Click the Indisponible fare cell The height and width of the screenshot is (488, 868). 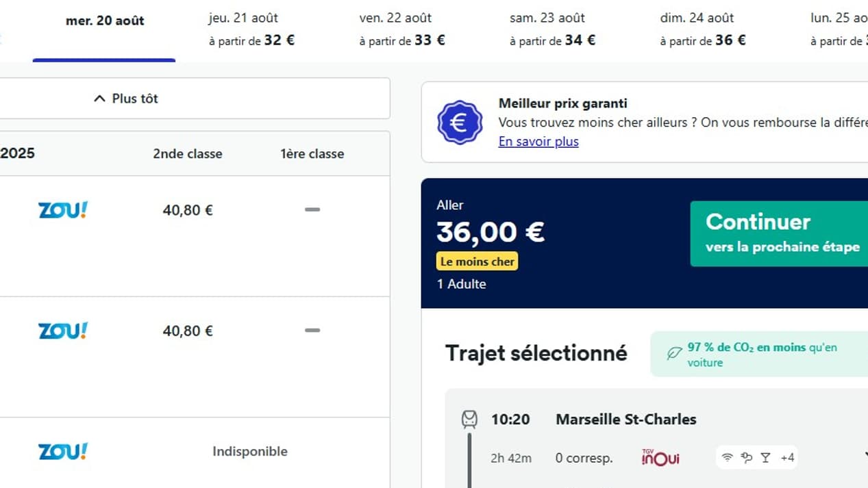249,452
